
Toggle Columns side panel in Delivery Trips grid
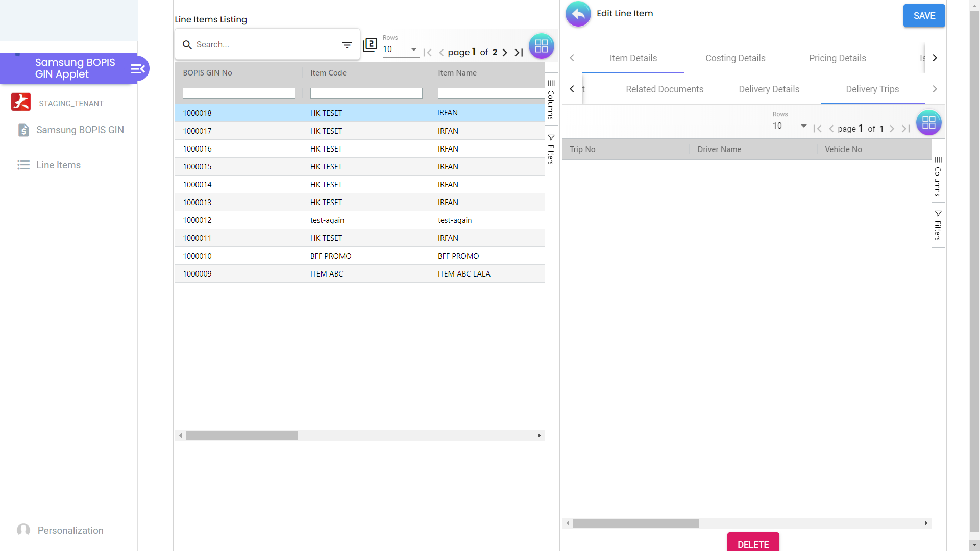[x=938, y=176]
